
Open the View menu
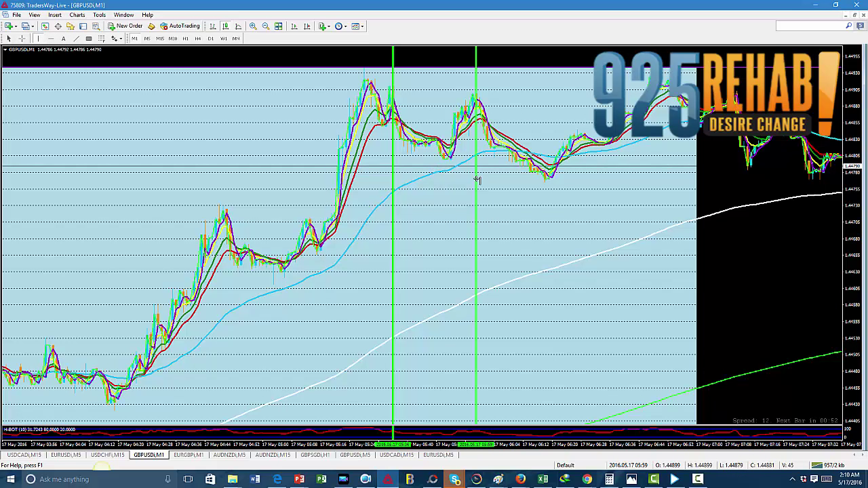[35, 15]
